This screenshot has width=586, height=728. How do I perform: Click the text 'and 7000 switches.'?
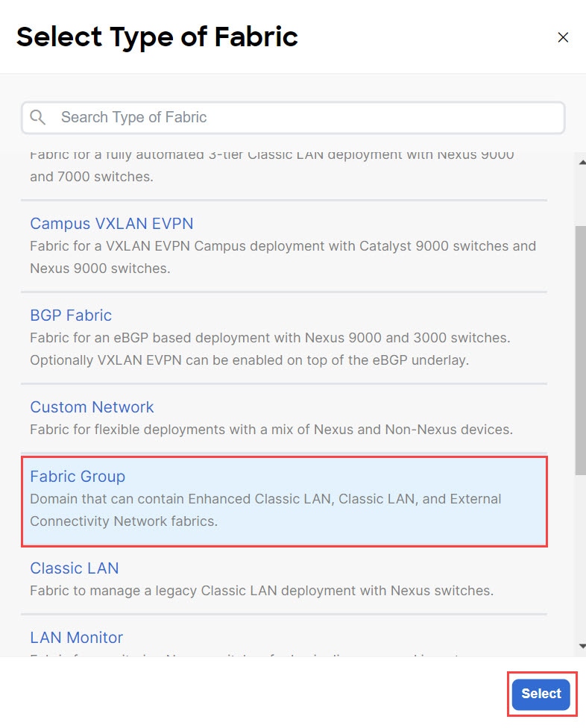(92, 177)
